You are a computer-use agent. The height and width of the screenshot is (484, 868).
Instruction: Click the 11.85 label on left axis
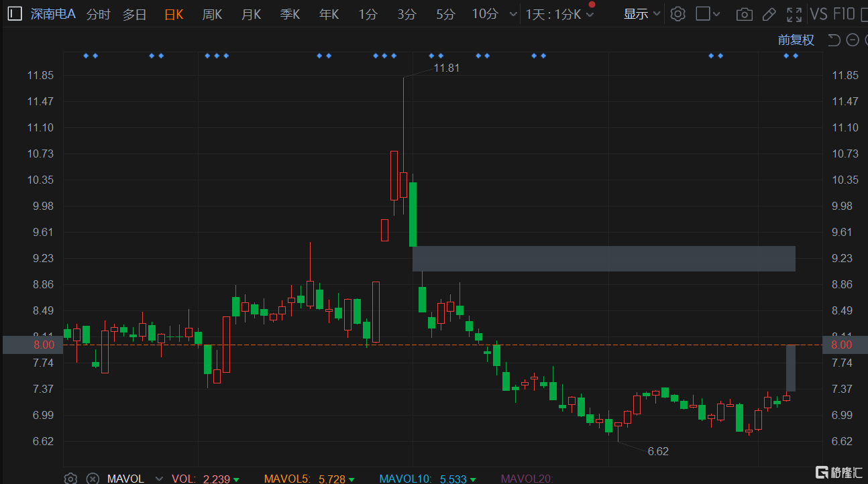40,75
